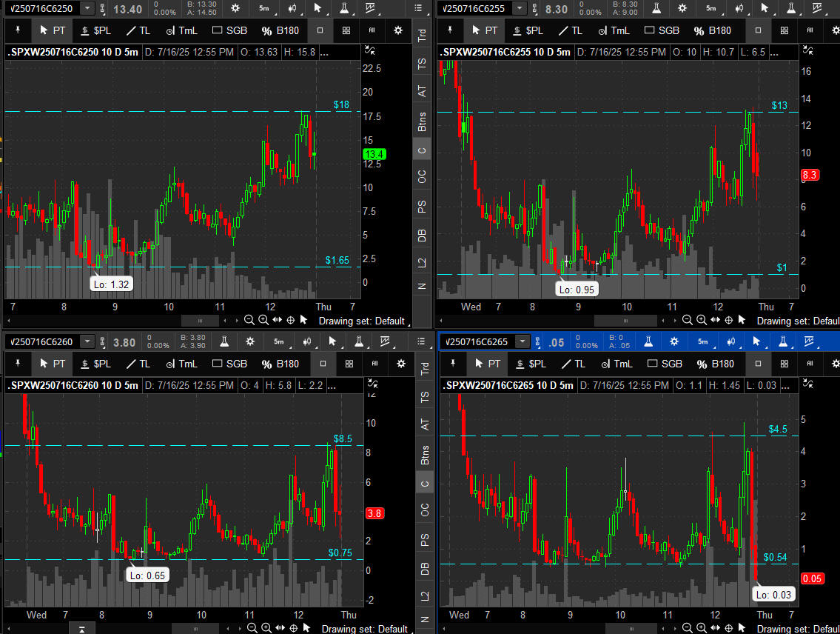Open the symbol dropdown for the C6250 chart
Image resolution: width=840 pixels, height=634 pixels.
[x=87, y=8]
